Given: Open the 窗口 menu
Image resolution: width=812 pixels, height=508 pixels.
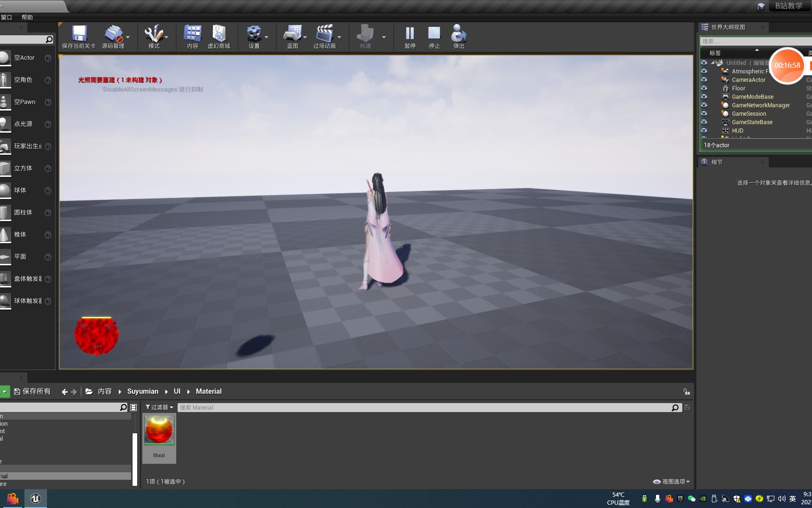Looking at the screenshot, I should click(x=7, y=17).
